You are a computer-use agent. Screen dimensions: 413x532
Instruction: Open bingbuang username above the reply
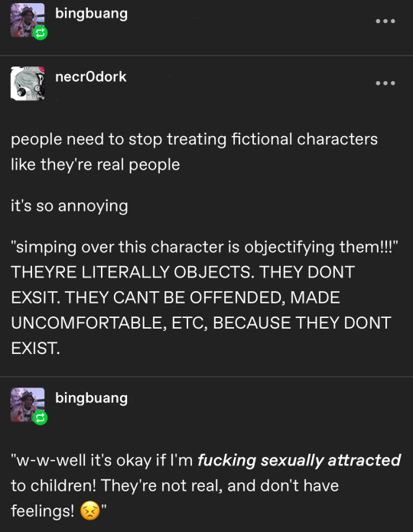tap(91, 399)
